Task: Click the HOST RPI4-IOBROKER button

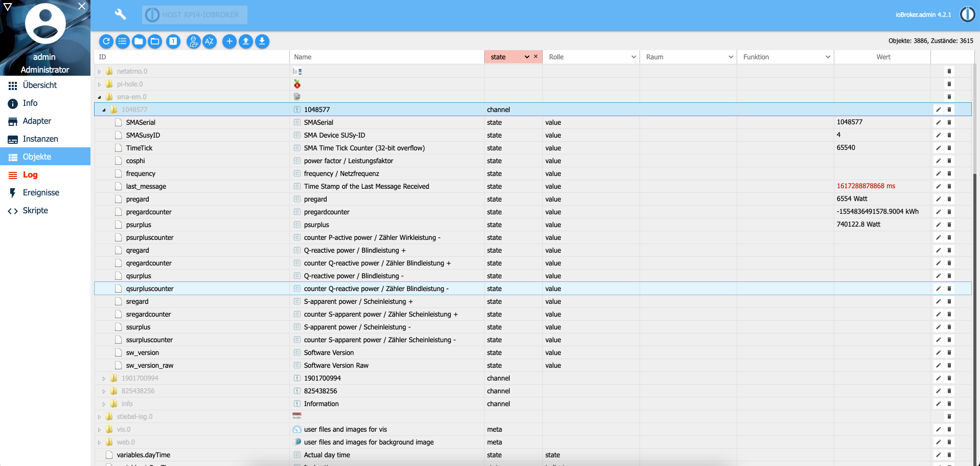Action: 195,15
